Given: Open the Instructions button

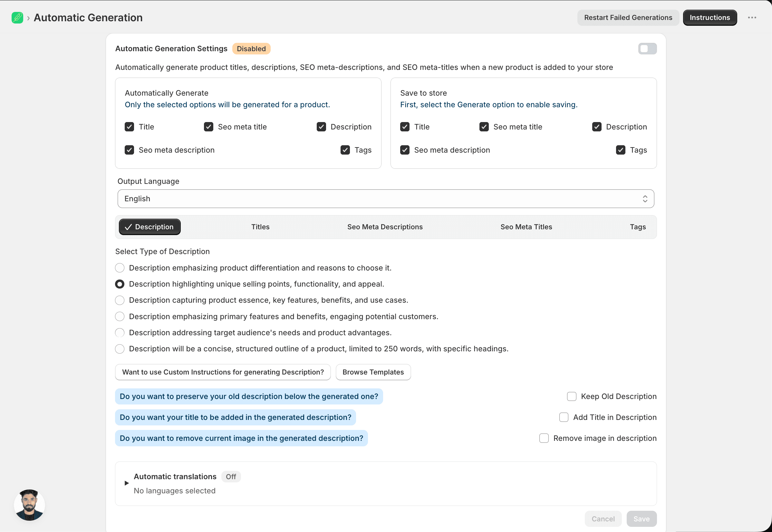Looking at the screenshot, I should [710, 18].
